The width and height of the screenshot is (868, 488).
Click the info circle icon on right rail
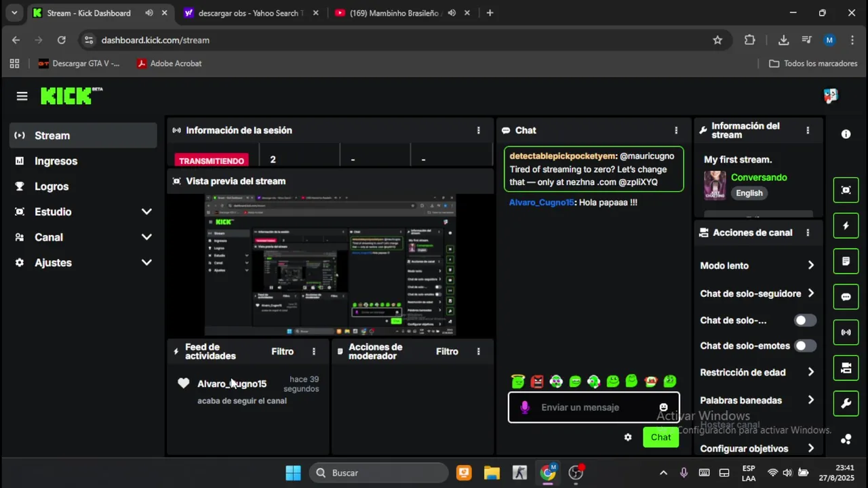(846, 134)
